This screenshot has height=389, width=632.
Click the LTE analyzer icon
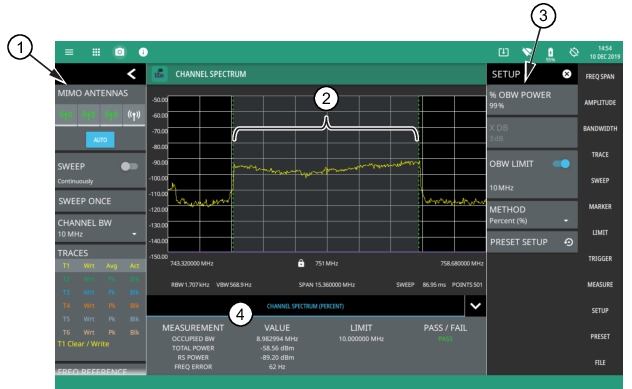160,74
